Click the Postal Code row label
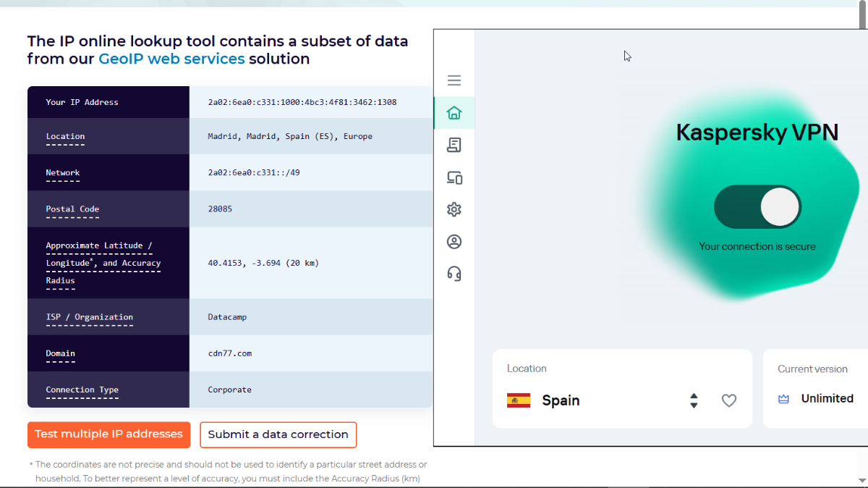This screenshot has width=868, height=488. (72, 209)
